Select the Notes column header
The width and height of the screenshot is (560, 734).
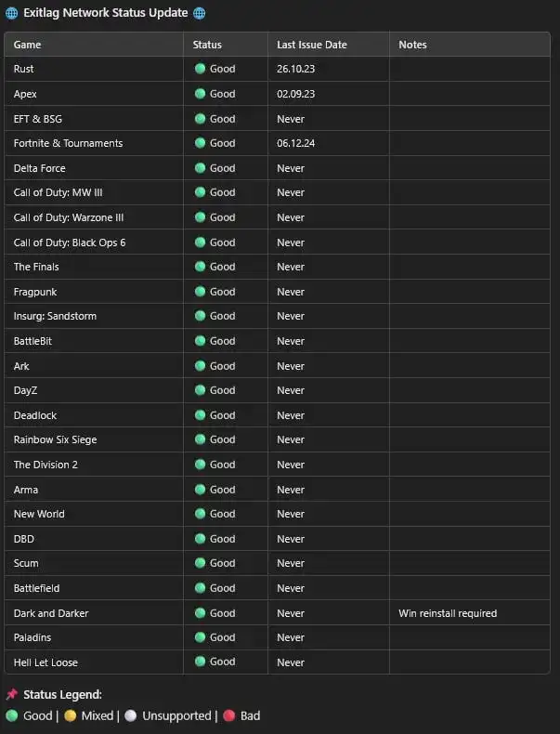[x=412, y=45]
